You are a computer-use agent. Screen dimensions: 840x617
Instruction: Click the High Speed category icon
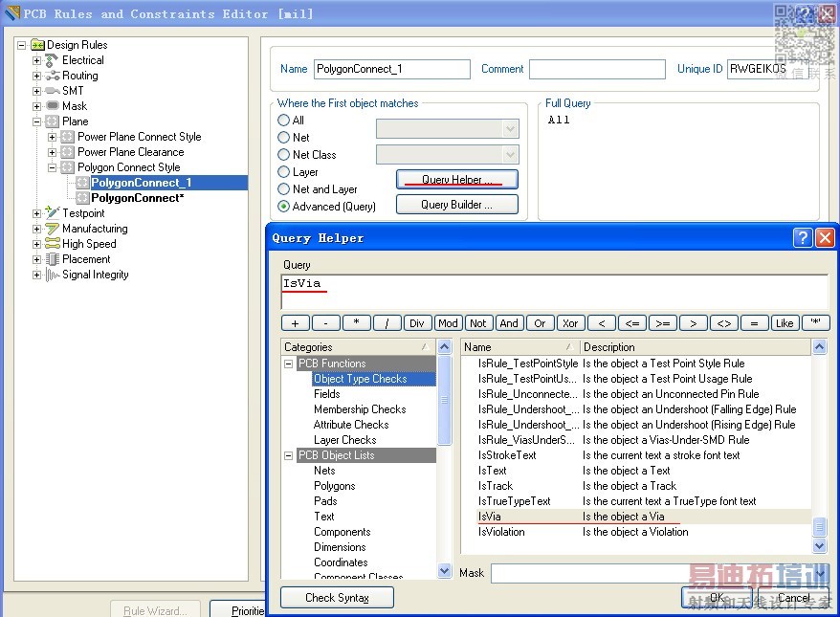[52, 244]
